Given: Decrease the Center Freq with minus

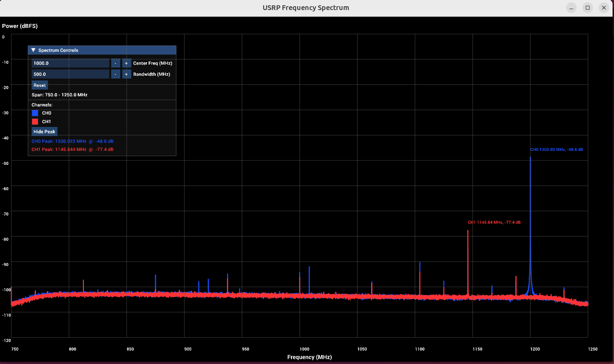Looking at the screenshot, I should (x=116, y=63).
